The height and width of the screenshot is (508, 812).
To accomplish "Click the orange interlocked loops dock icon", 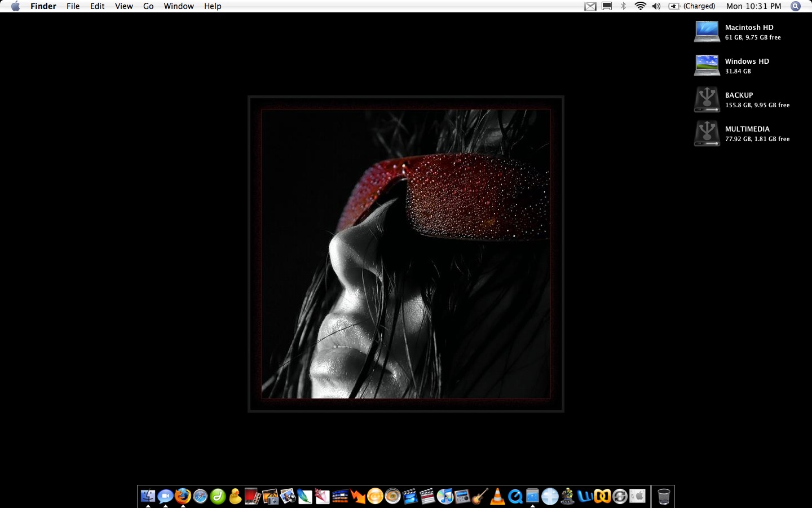I will click(602, 496).
